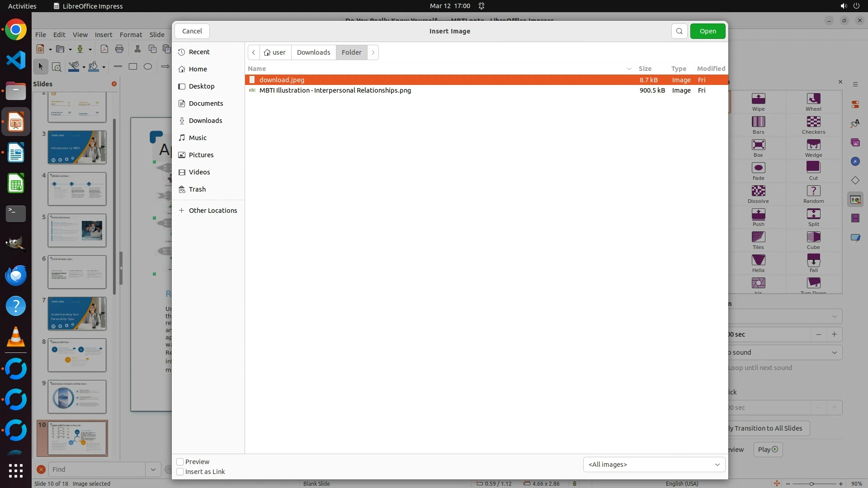Select the Wheel transition icon

point(813,99)
